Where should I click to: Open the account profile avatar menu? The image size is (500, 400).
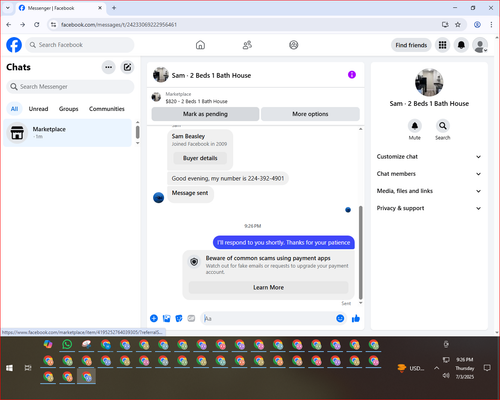480,45
